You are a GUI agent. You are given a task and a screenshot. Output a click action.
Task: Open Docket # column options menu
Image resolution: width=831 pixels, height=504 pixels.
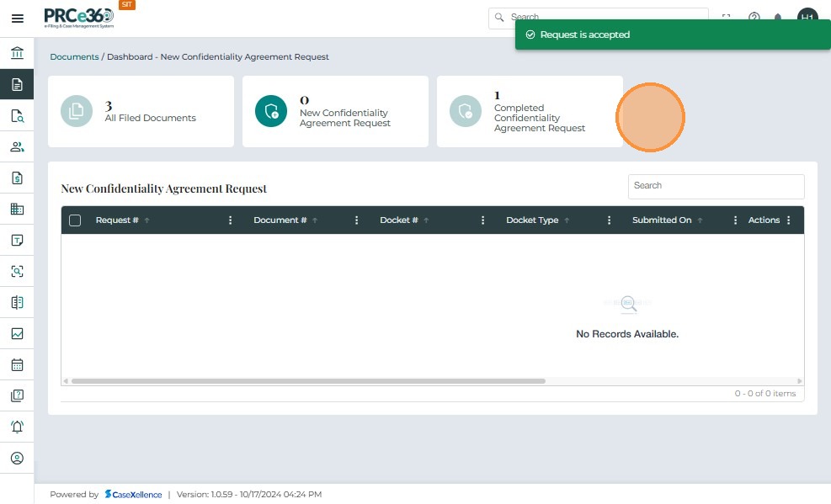482,220
